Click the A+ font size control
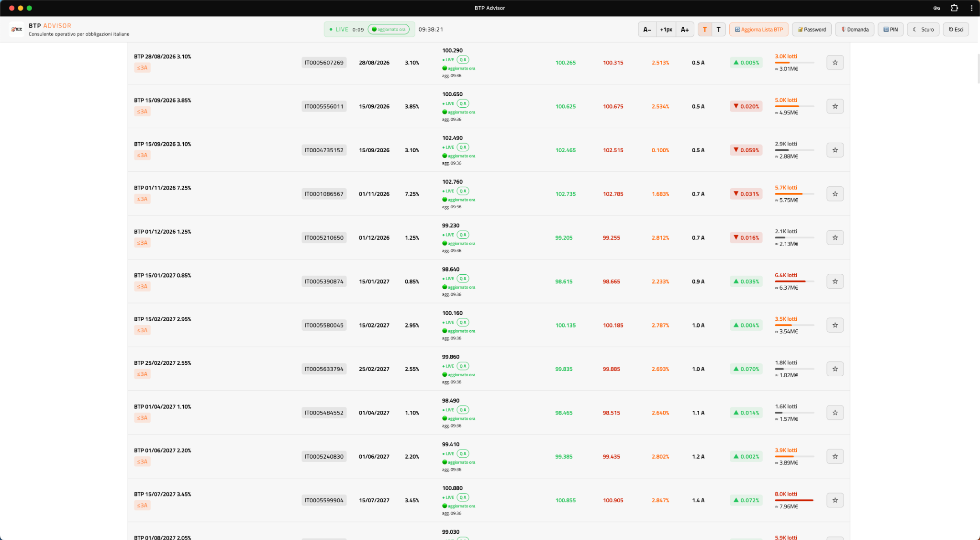 [685, 29]
